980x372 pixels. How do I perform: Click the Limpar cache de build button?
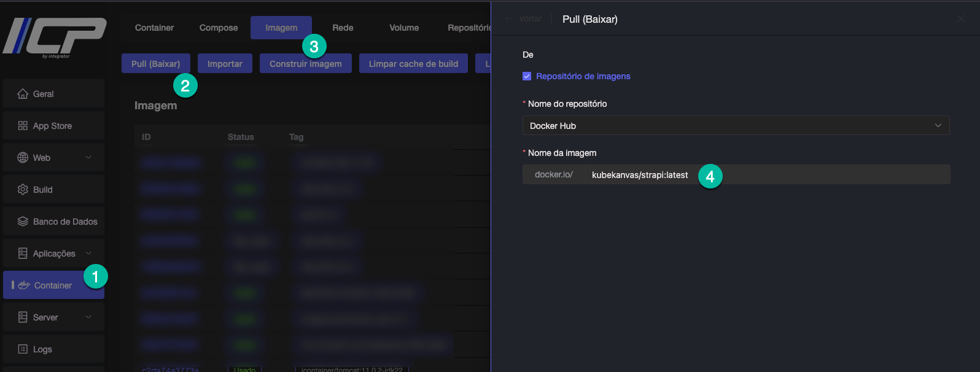[413, 64]
